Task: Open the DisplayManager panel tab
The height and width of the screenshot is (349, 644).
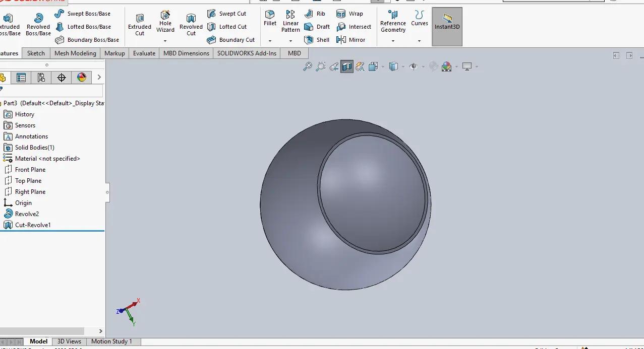Action: click(82, 78)
